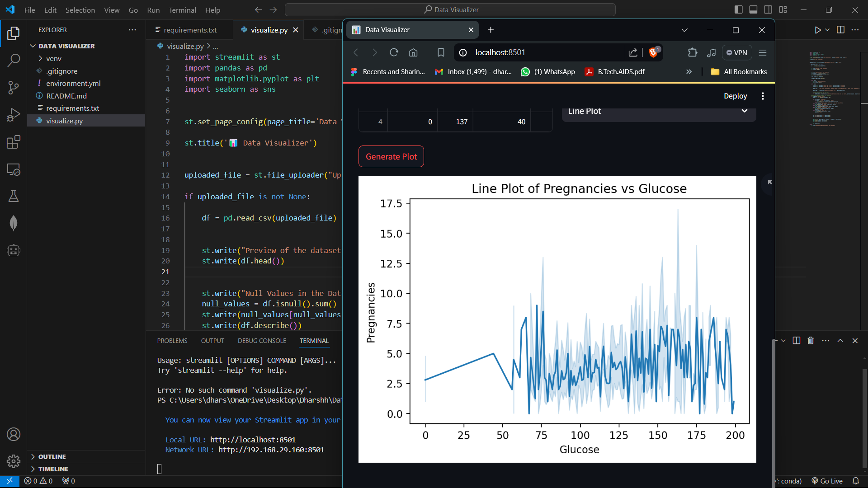The image size is (868, 488).
Task: Close the visualize.py editor tab
Action: pos(296,30)
